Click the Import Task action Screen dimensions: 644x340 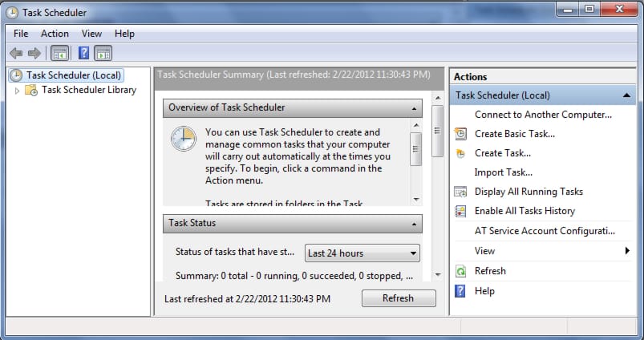(503, 172)
